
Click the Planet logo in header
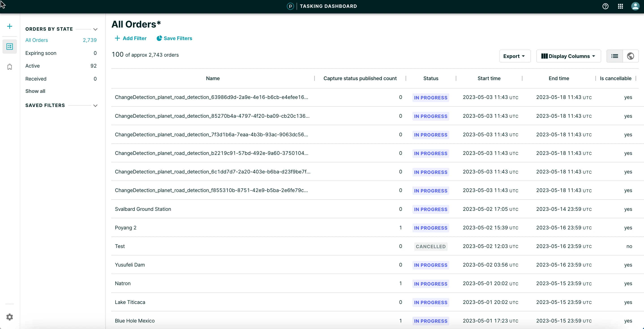(290, 6)
